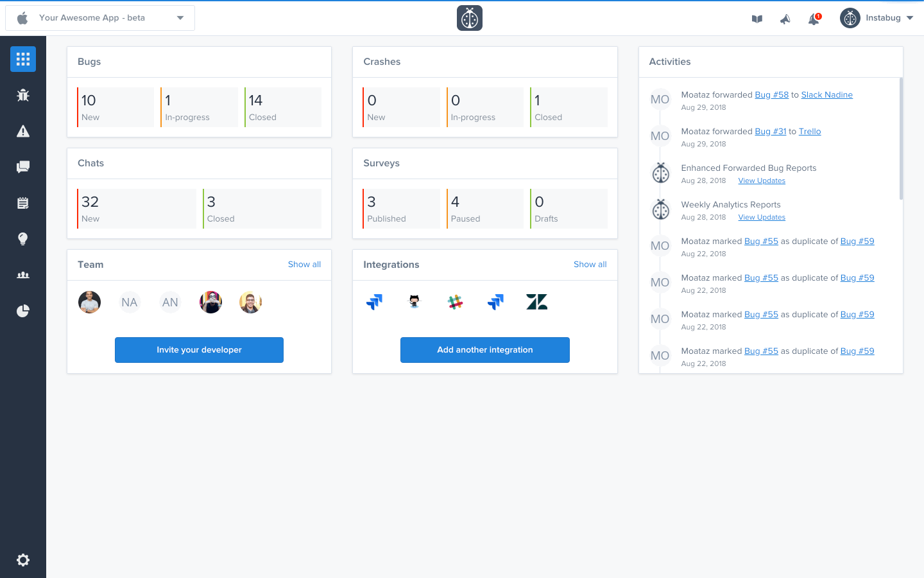Open 0 In-progress crashes tile
Screen dimensions: 924x578
click(485, 107)
